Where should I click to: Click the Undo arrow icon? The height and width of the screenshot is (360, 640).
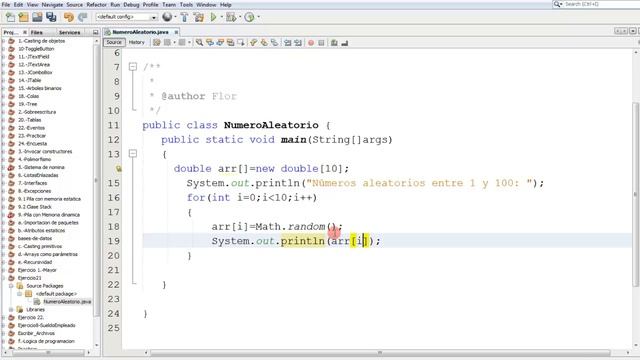pos(69,17)
